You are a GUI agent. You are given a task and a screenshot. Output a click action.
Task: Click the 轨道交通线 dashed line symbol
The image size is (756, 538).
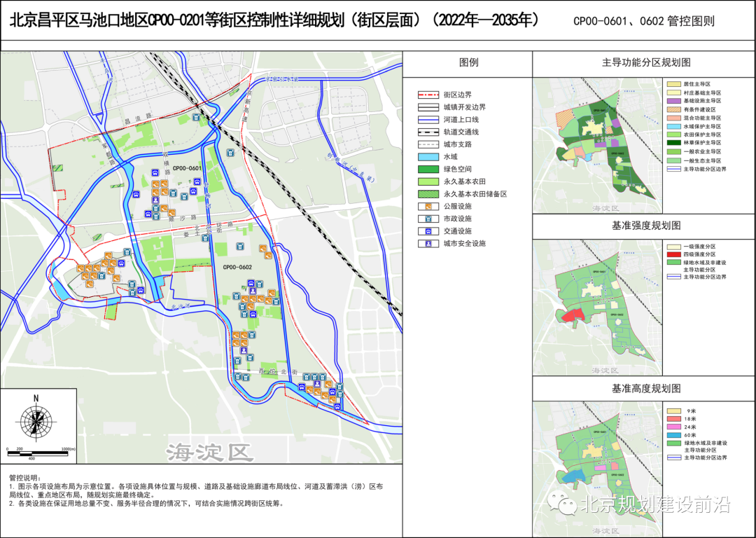427,132
